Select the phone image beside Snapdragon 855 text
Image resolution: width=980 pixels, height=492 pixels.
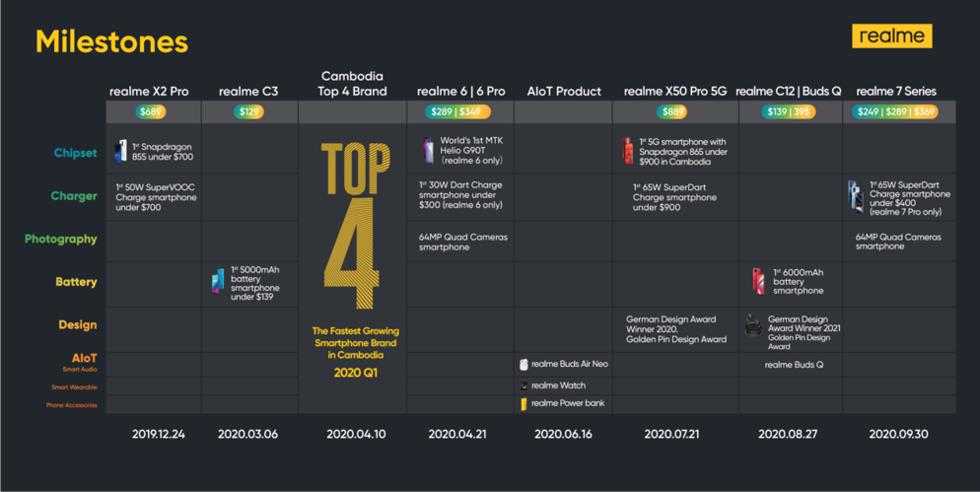coord(121,151)
